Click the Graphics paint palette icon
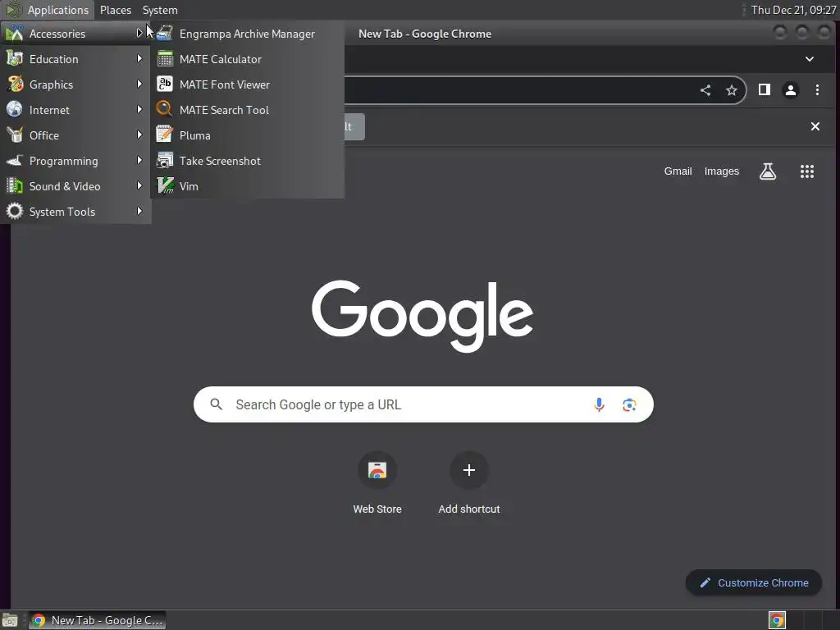Screen dimensions: 840x630 click(x=15, y=84)
